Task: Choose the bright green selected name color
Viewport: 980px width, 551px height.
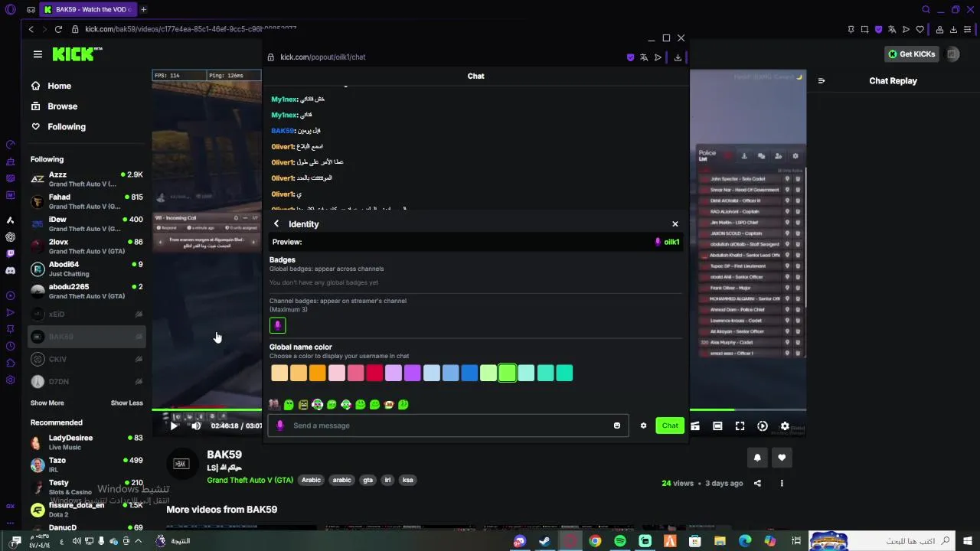Action: pos(507,373)
